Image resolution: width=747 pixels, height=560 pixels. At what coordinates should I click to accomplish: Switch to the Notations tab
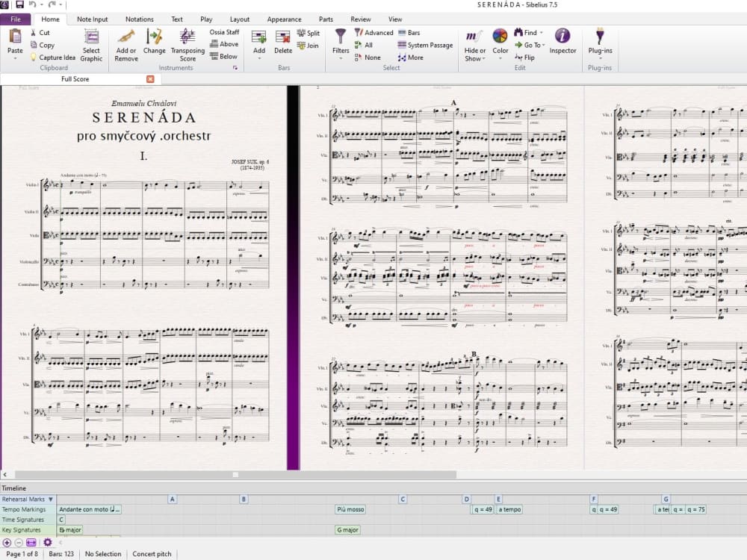pos(140,19)
